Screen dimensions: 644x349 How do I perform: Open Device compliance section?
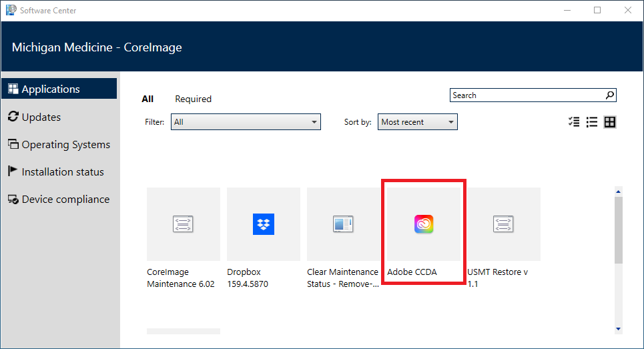coord(65,199)
